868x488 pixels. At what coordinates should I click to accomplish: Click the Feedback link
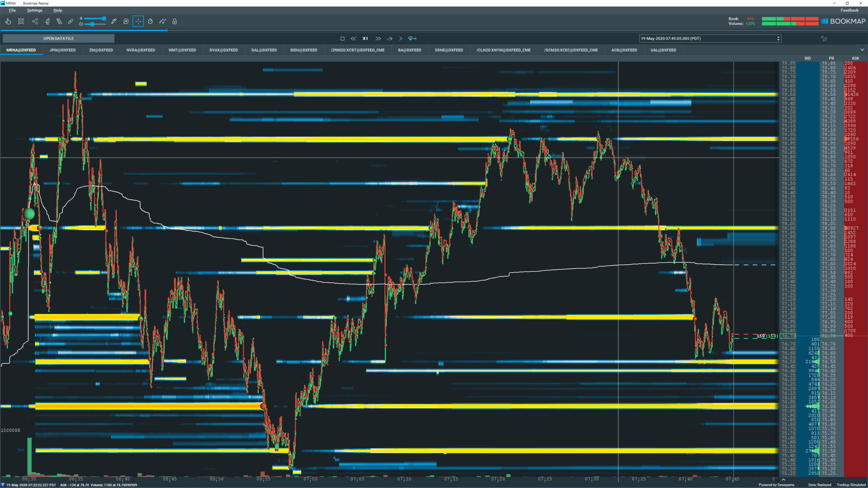[x=849, y=10]
